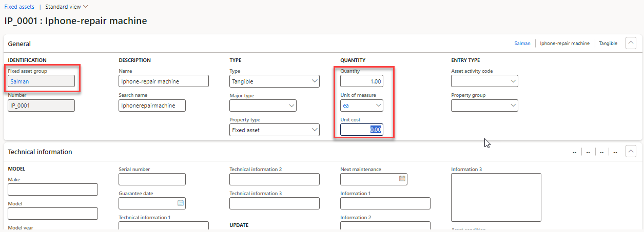Open the Standard view dropdown

tap(67, 7)
